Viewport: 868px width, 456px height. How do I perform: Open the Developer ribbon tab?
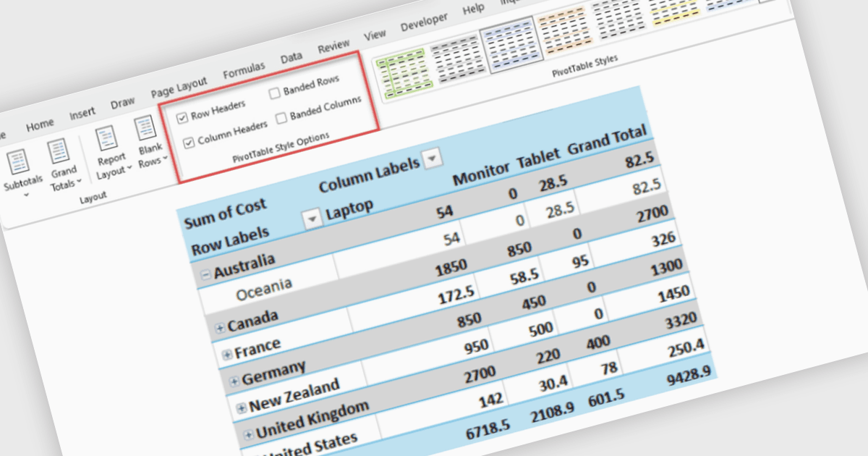[424, 22]
